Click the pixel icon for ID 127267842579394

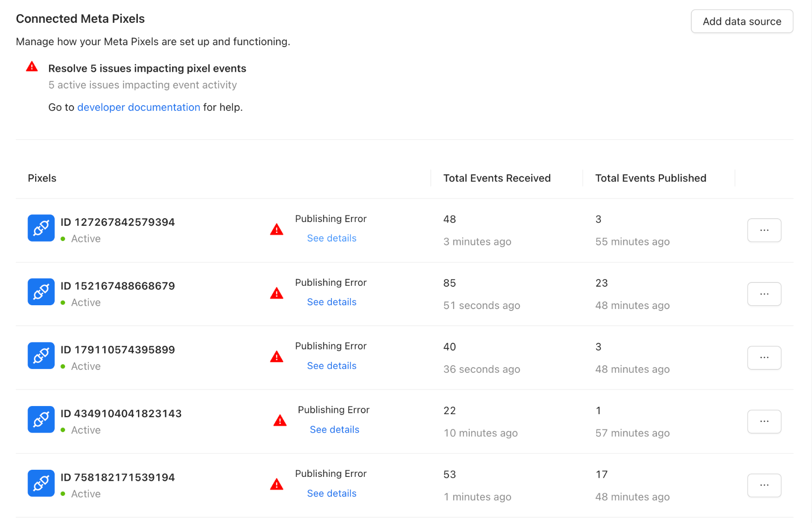click(x=41, y=228)
